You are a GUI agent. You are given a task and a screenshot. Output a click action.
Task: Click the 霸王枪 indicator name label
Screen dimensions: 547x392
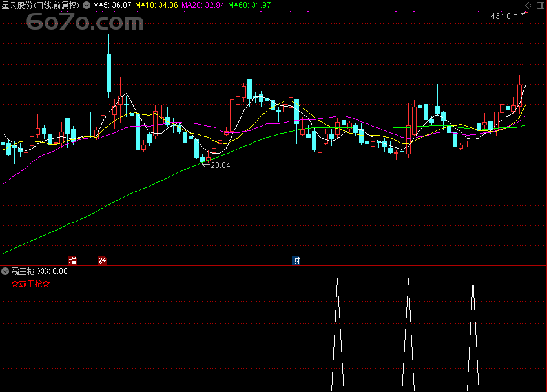click(x=23, y=271)
